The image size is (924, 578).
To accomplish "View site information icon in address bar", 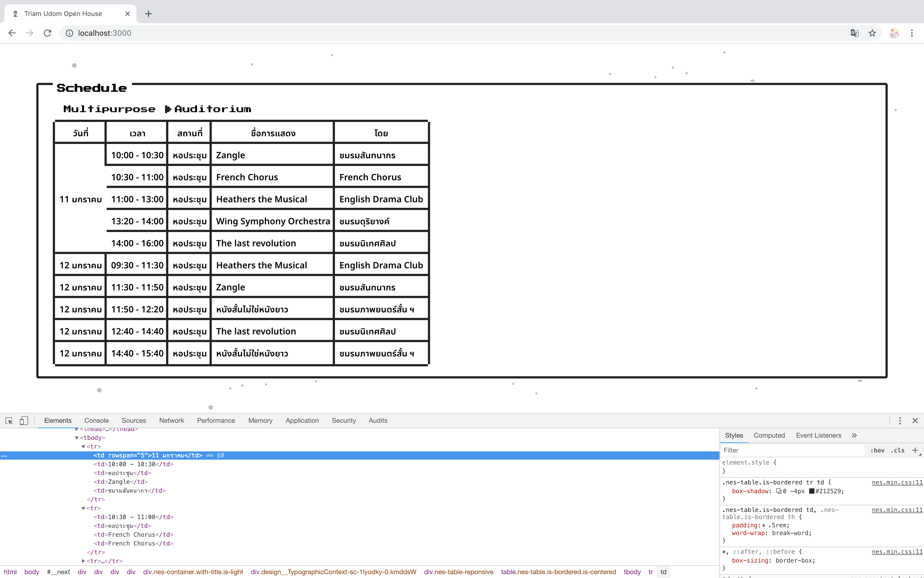I will point(70,33).
